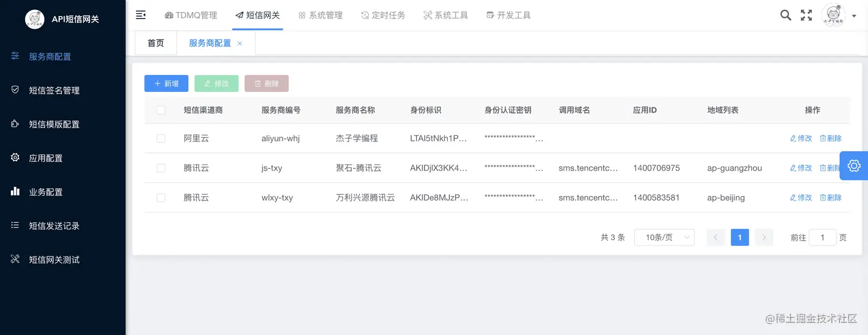Select the 服务商配置 sidebar icon
868x335 pixels.
point(15,56)
